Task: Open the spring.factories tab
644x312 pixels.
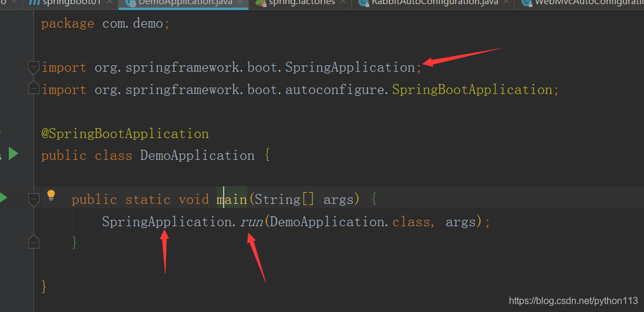Action: (302, 2)
